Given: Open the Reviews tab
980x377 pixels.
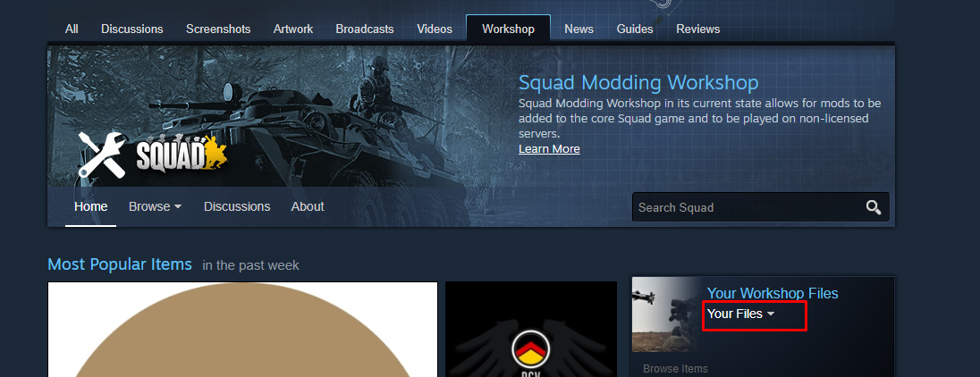Looking at the screenshot, I should [698, 29].
